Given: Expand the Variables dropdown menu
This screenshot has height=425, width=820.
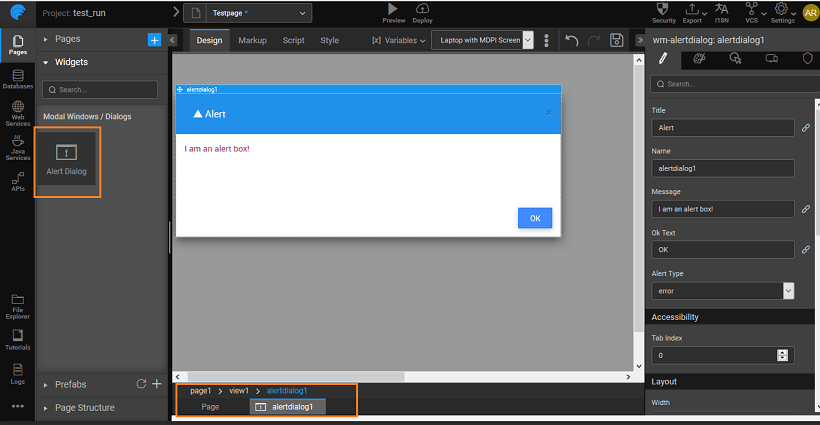Looking at the screenshot, I should pyautogui.click(x=399, y=41).
